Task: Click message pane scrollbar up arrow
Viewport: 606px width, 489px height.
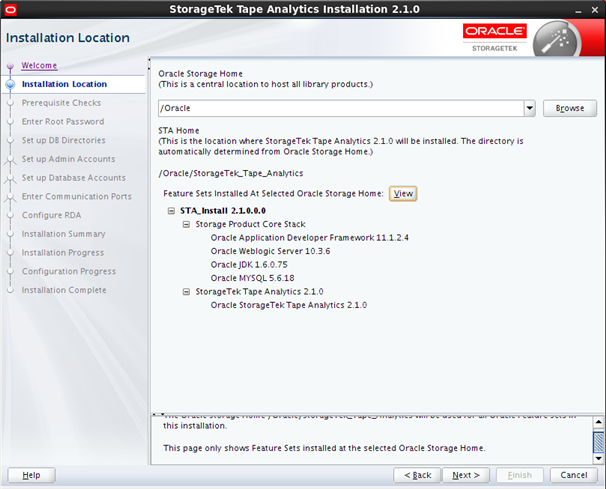Action: 598,422
